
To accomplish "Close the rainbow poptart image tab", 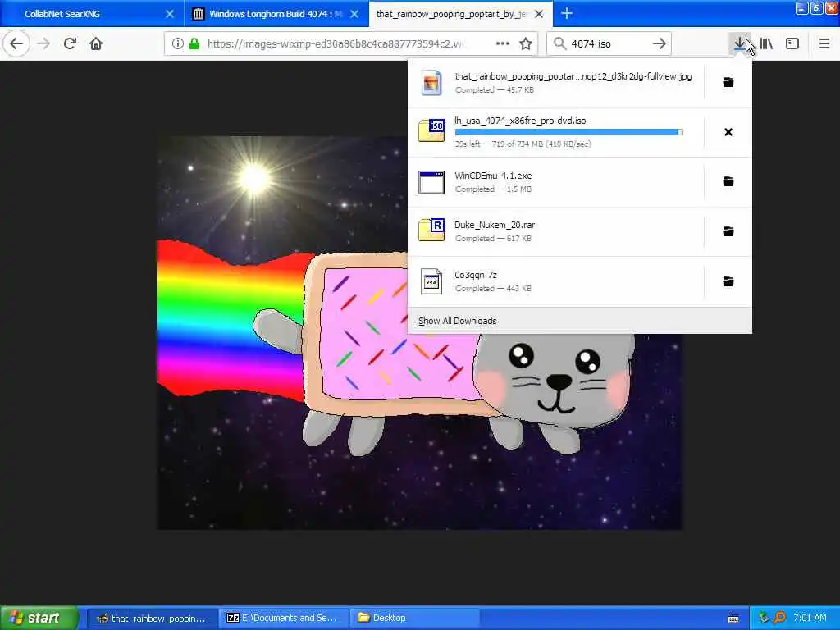I will (x=540, y=14).
